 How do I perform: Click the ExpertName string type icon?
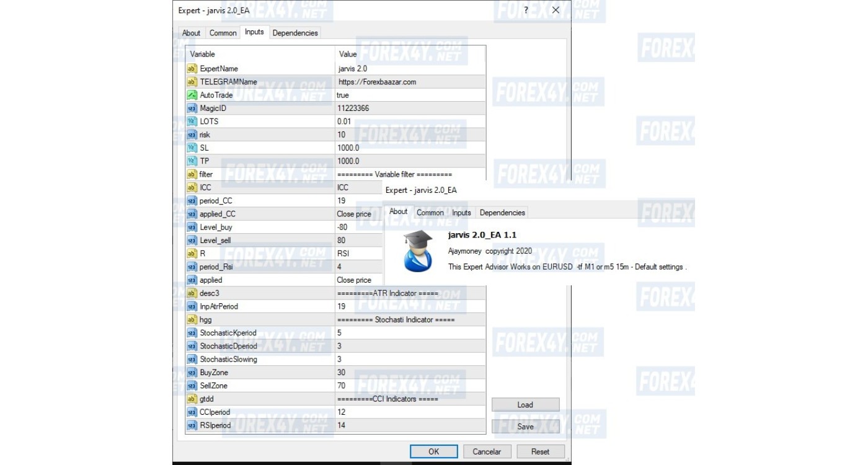pos(192,69)
